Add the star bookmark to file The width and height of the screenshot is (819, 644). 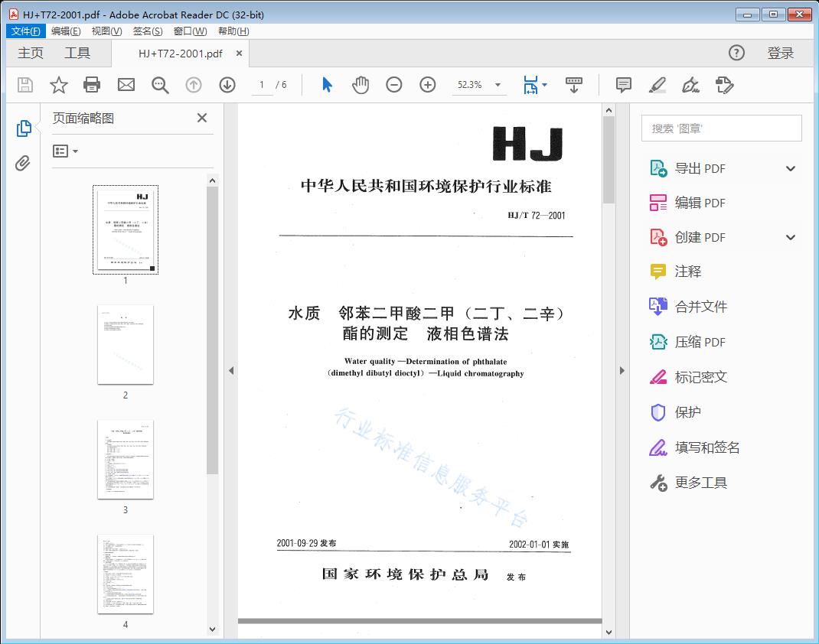[x=59, y=85]
